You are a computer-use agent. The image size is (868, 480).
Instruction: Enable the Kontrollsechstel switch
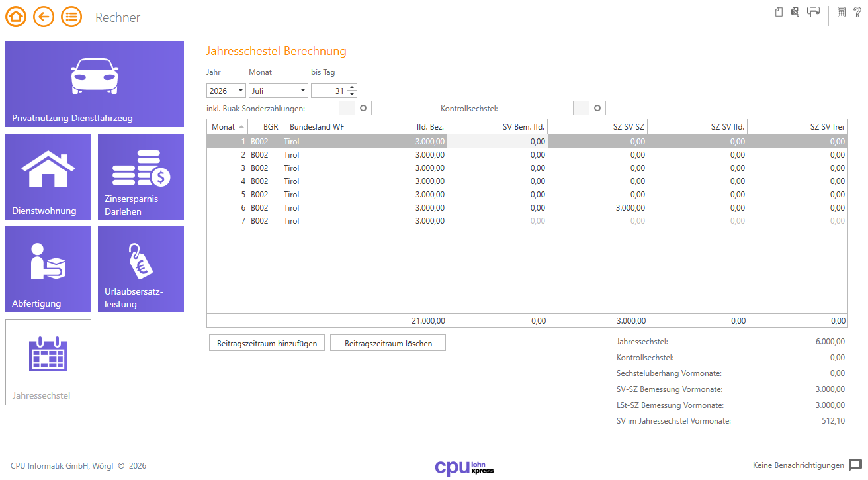[x=589, y=107]
